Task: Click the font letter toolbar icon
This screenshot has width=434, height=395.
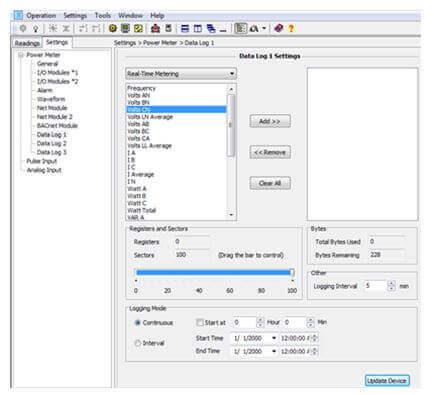Action: pyautogui.click(x=254, y=29)
